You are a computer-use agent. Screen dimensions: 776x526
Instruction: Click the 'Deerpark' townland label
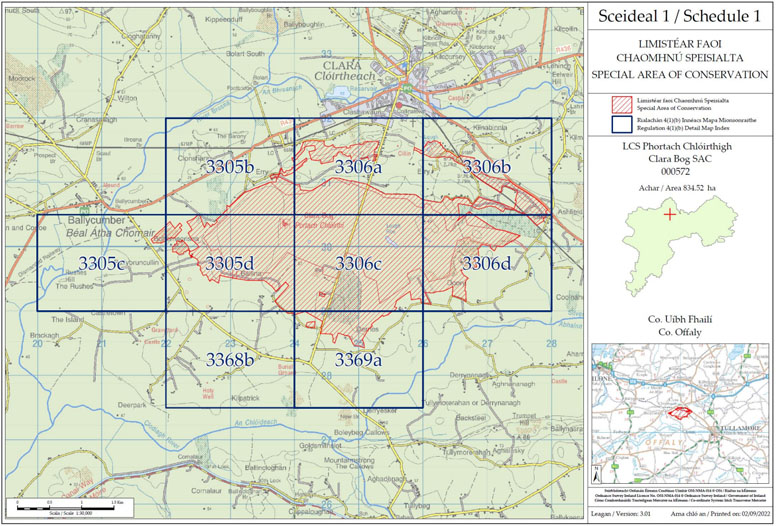pos(132,405)
